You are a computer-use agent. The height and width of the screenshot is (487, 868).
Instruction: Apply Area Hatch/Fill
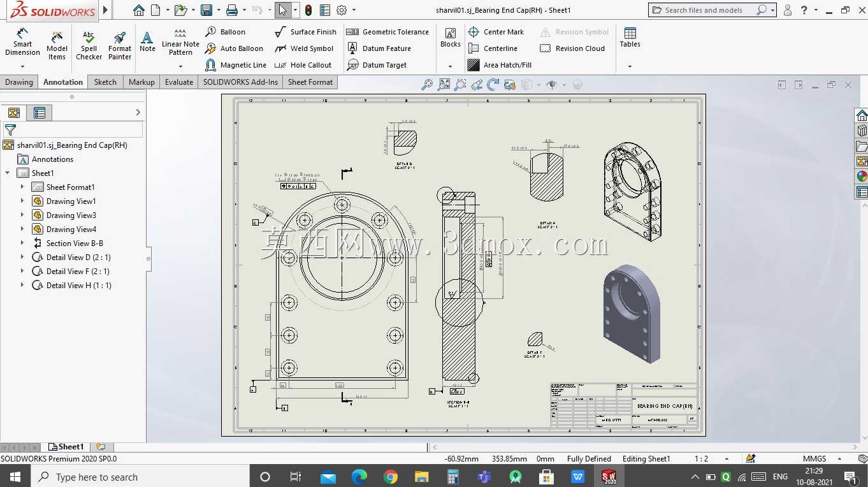pos(500,65)
